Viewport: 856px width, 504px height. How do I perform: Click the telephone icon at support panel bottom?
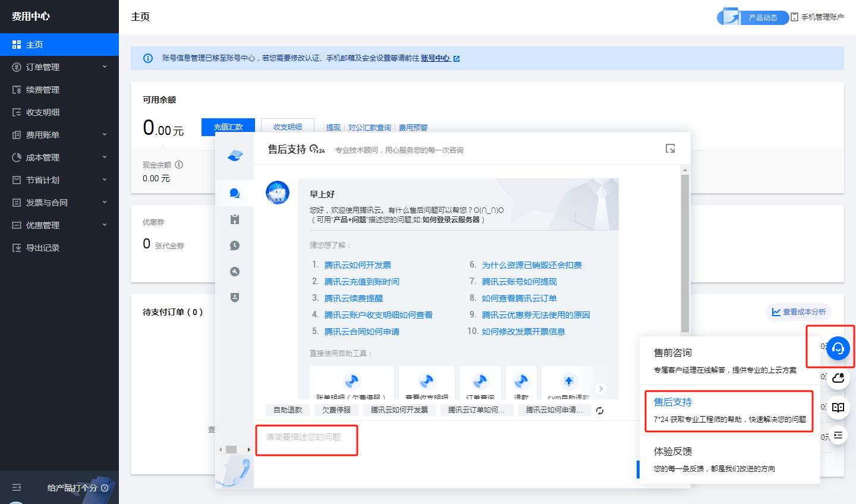pos(235,472)
